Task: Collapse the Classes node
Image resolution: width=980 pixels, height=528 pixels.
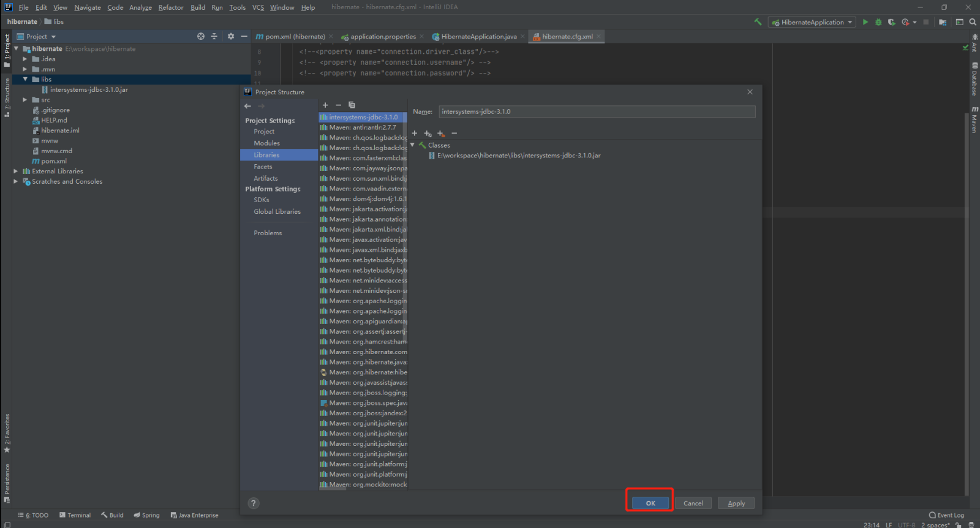Action: (413, 145)
